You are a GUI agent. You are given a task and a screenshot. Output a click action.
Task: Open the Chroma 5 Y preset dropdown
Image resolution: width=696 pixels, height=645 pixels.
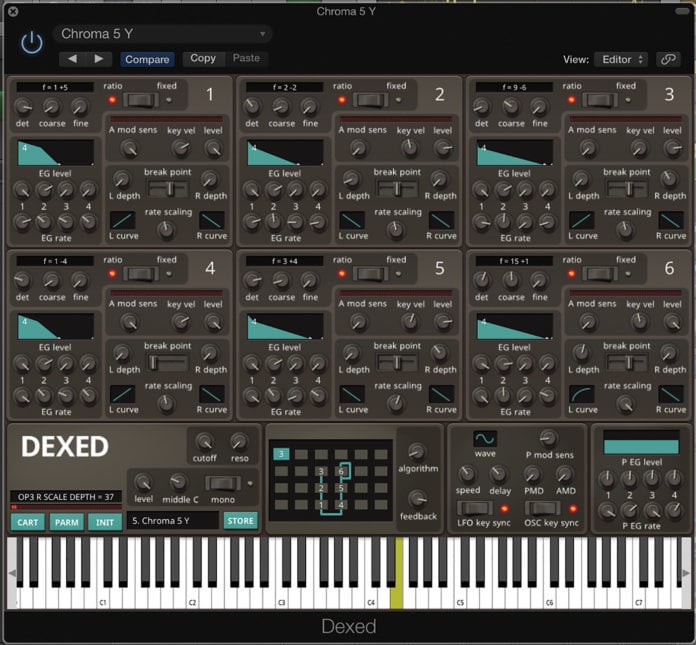[162, 34]
